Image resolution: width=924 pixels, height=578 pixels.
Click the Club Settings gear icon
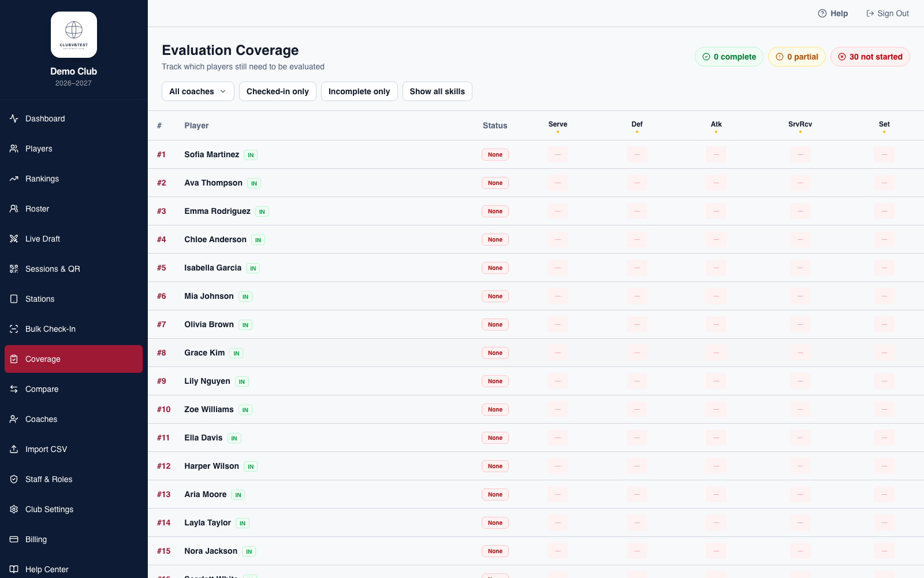14,509
